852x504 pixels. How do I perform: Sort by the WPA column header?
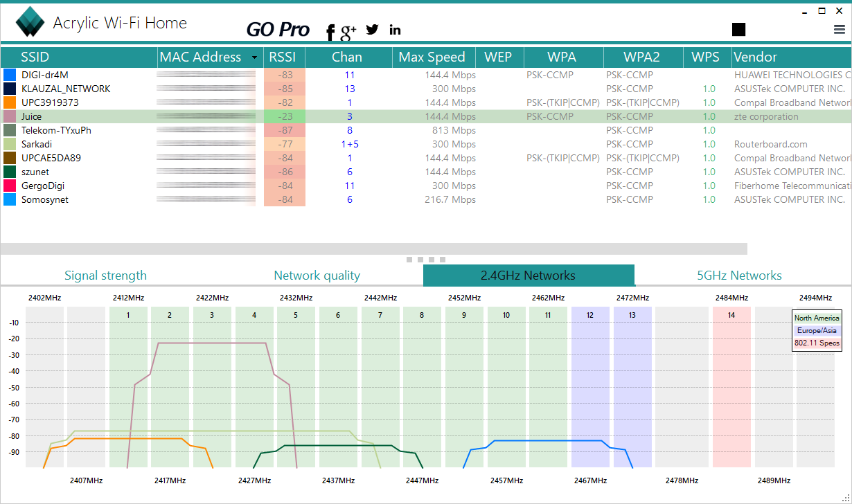pos(563,57)
